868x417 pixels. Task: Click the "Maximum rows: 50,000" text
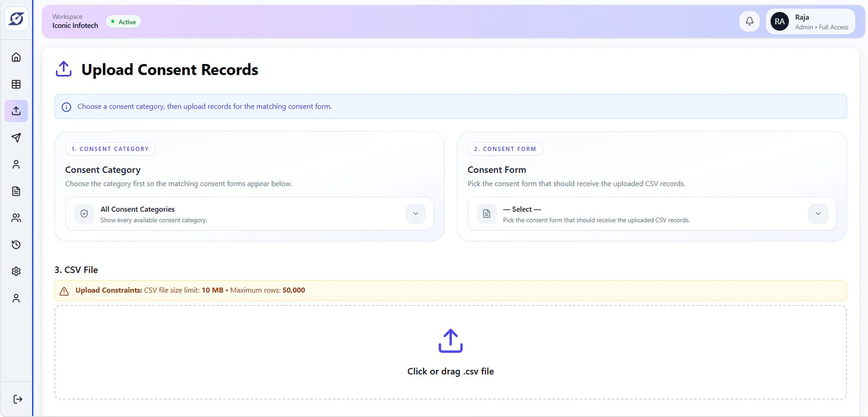tap(267, 291)
